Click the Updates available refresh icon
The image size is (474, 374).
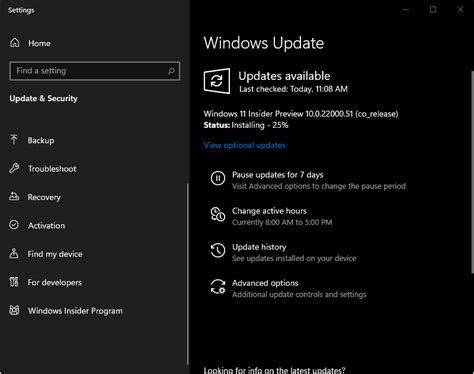217,81
